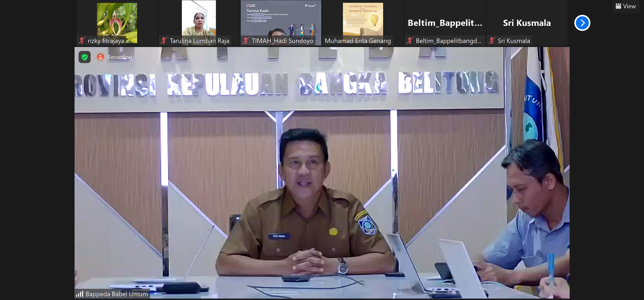The width and height of the screenshot is (644, 300).
Task: Click the large Beltim_Bappelit... tile title
Action: click(x=445, y=23)
